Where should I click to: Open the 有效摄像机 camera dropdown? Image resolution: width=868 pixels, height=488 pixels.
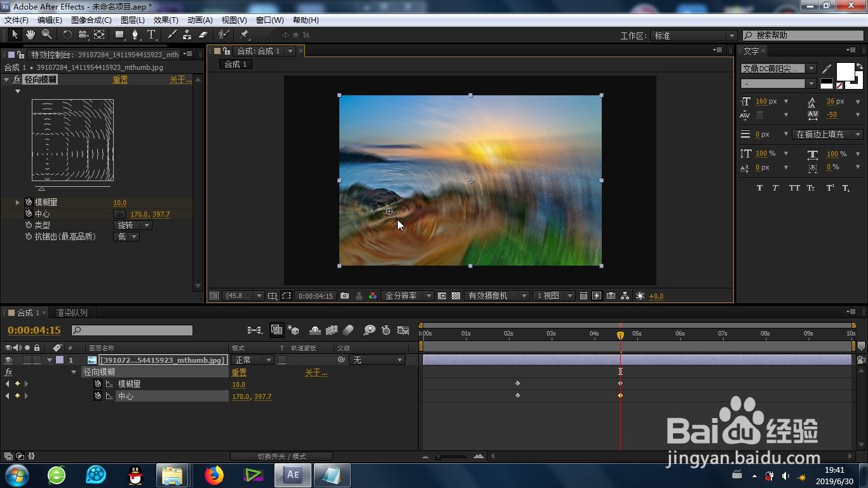(498, 296)
